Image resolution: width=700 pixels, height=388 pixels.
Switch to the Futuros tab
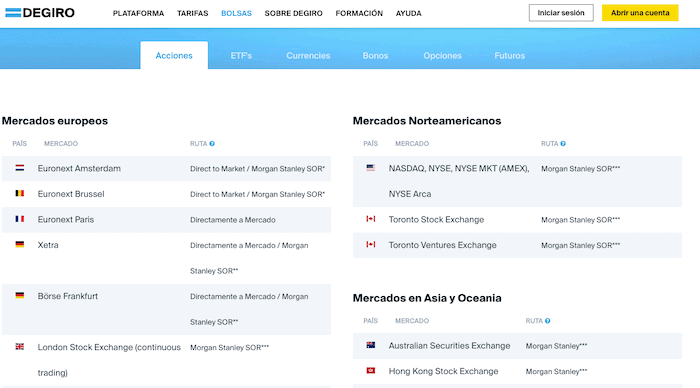point(509,56)
